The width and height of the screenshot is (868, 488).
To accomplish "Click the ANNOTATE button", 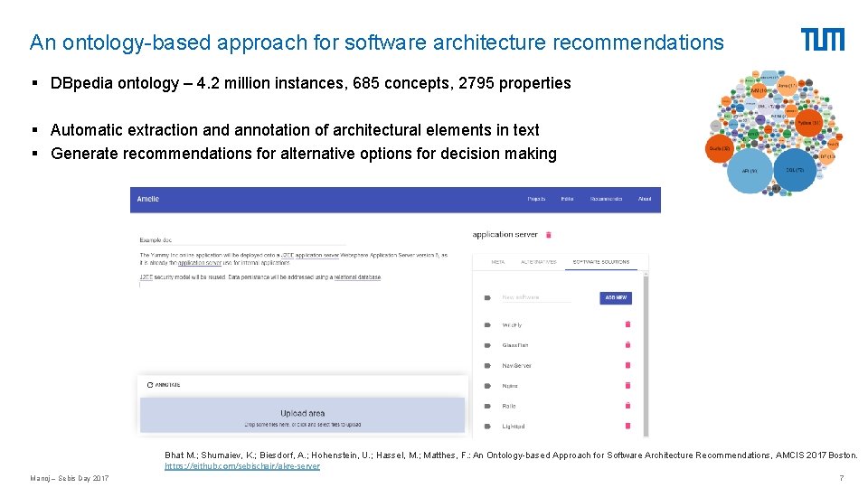I will click(x=164, y=385).
